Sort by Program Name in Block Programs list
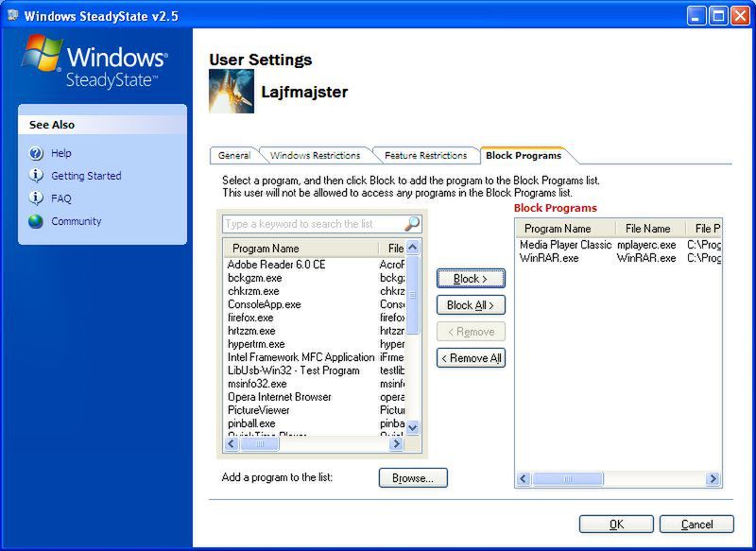Screen dimensions: 756x551 pyautogui.click(x=565, y=229)
